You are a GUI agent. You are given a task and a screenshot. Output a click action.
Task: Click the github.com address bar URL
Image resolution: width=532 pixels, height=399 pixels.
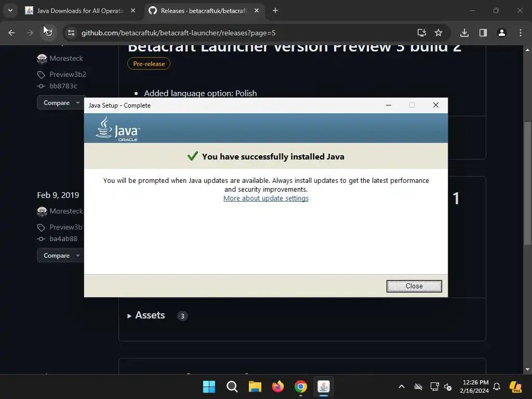(179, 33)
